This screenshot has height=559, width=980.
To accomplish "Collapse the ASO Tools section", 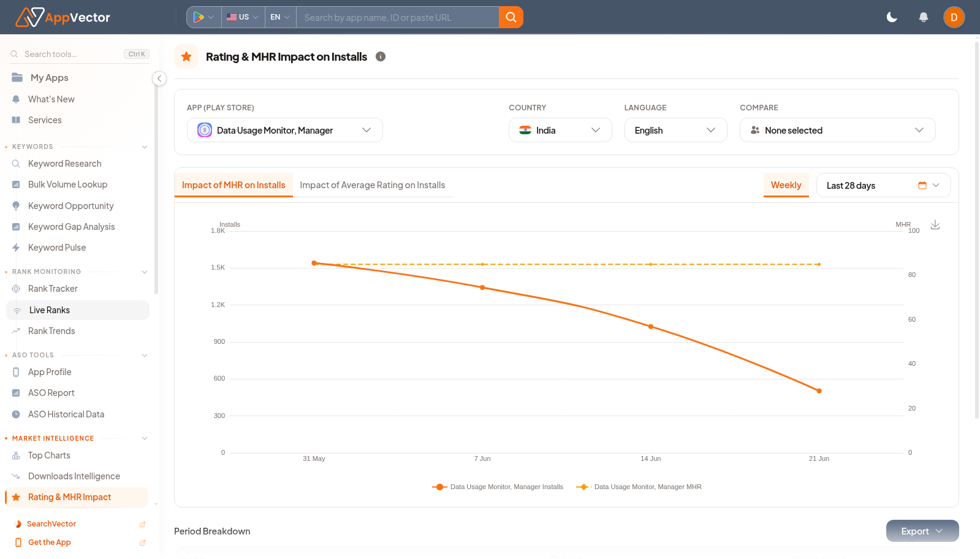I will pos(145,356).
